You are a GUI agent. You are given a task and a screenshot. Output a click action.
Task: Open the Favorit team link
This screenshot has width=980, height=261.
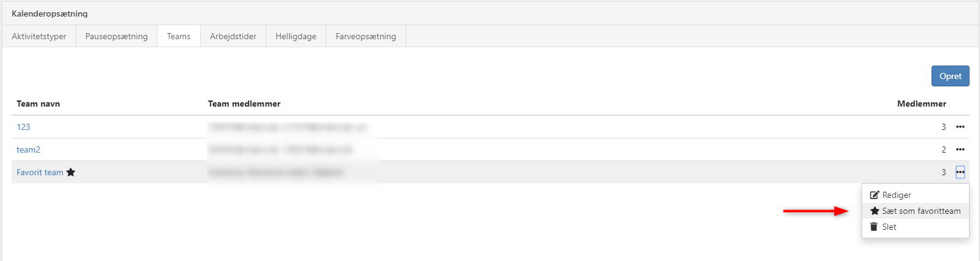point(40,172)
